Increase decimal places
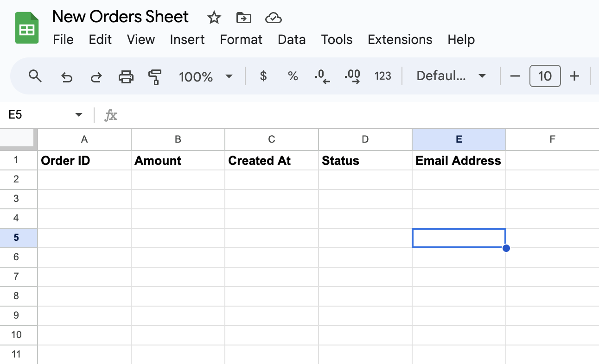 pos(353,76)
